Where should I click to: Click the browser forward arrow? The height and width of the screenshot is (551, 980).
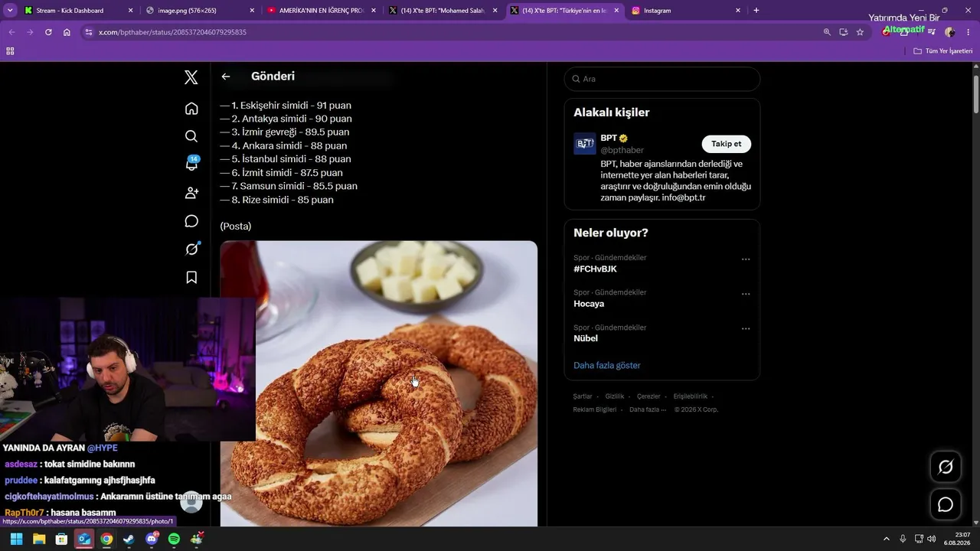[x=30, y=32]
